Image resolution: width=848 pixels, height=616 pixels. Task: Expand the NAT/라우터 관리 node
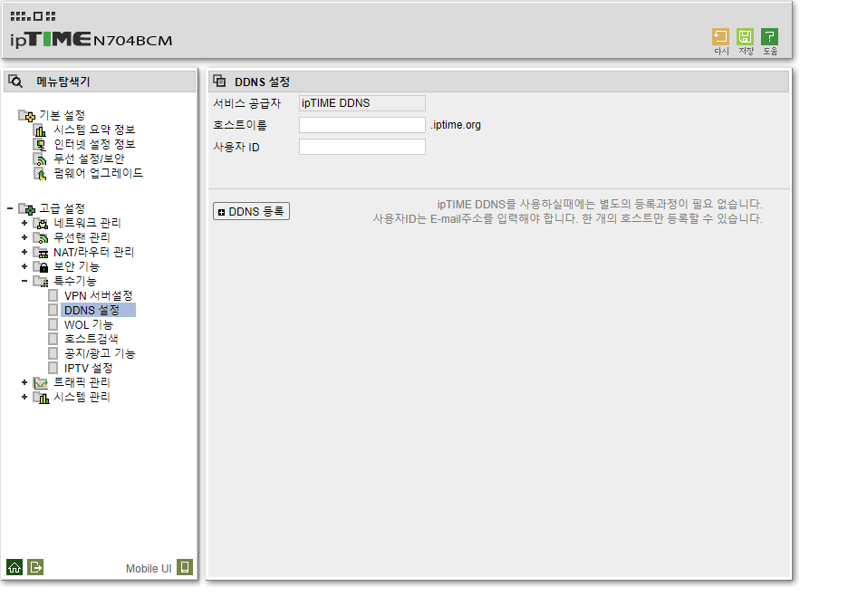(24, 252)
